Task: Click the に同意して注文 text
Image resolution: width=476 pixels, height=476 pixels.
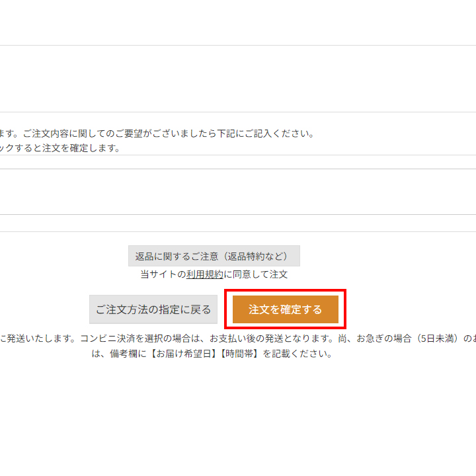Action: (256, 274)
